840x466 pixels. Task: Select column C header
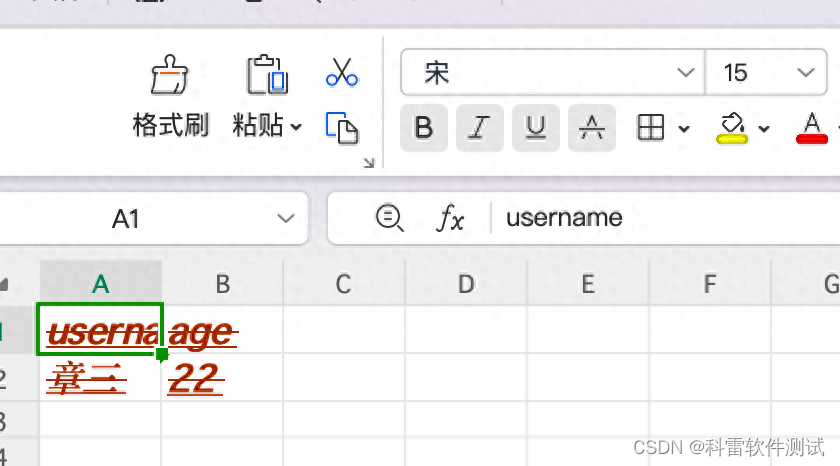(344, 283)
